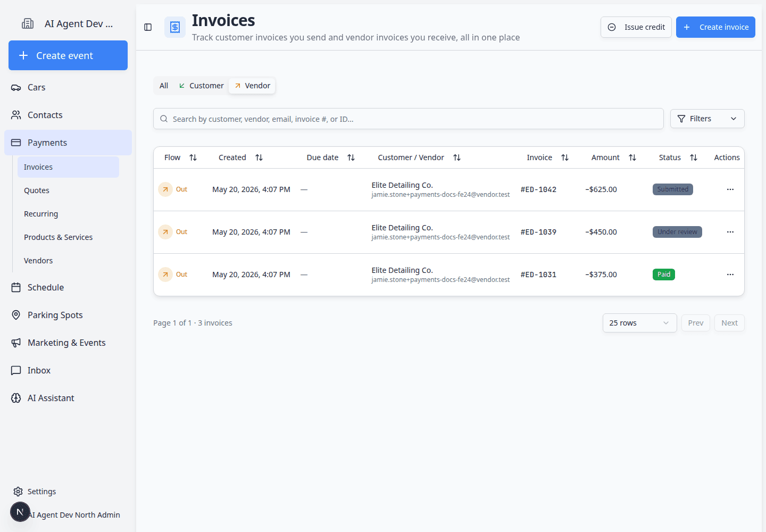Sort by the Flow column arrows

193,157
